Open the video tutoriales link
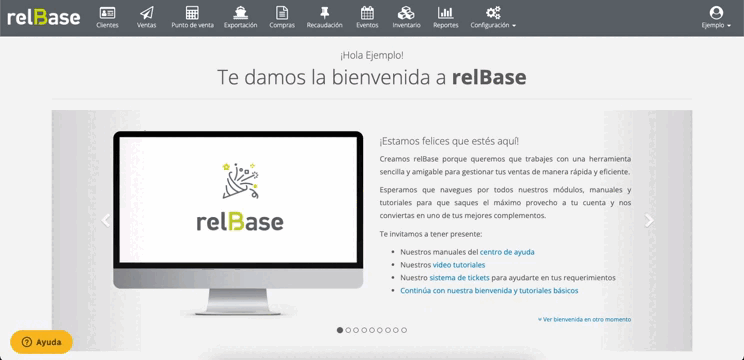 coord(459,265)
